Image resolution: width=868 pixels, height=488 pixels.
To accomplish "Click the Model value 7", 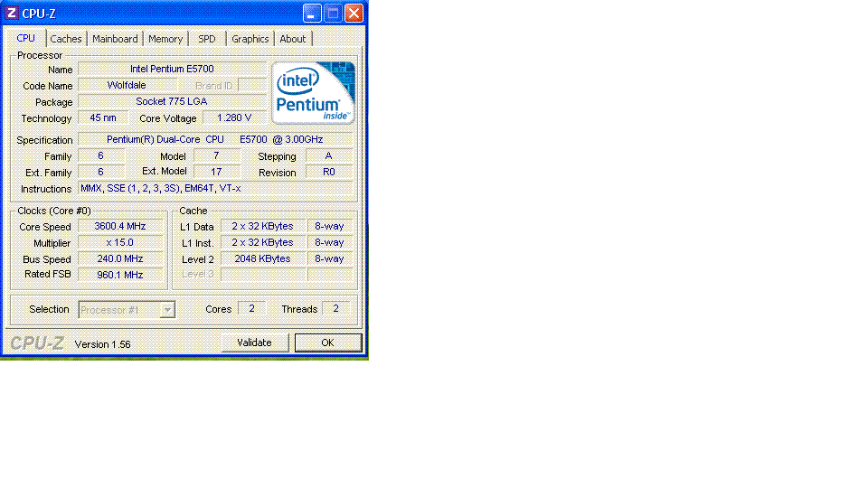I will click(x=216, y=156).
